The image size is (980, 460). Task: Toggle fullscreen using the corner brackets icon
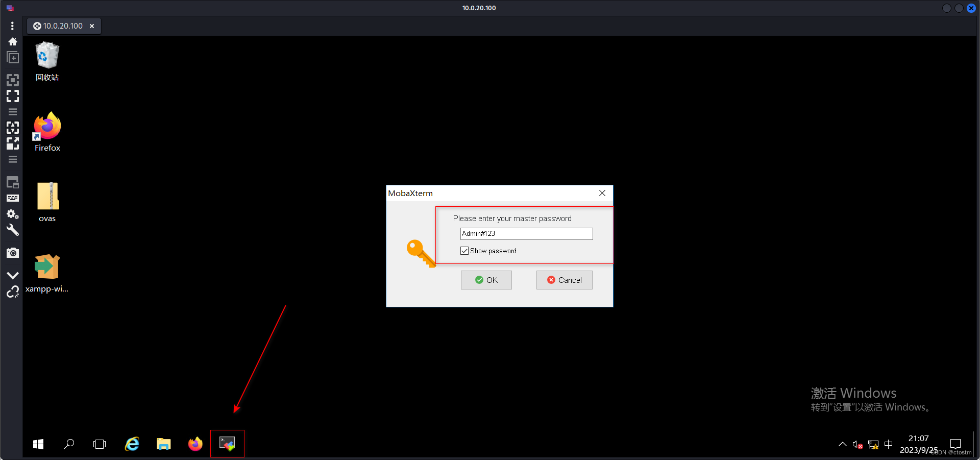[x=12, y=96]
